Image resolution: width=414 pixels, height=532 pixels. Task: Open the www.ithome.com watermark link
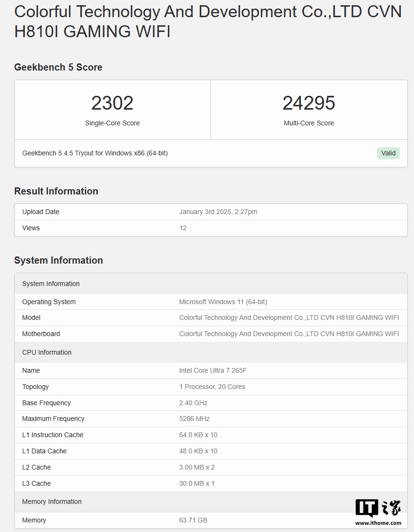(378, 523)
